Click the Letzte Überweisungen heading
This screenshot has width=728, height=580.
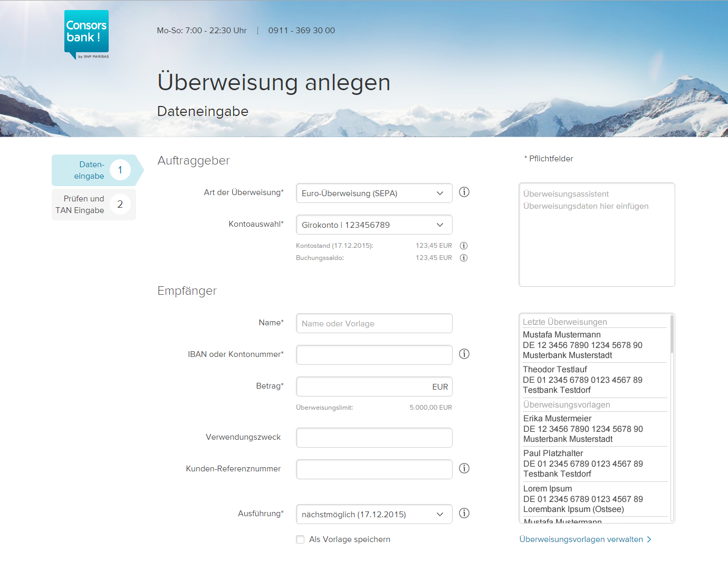[564, 322]
